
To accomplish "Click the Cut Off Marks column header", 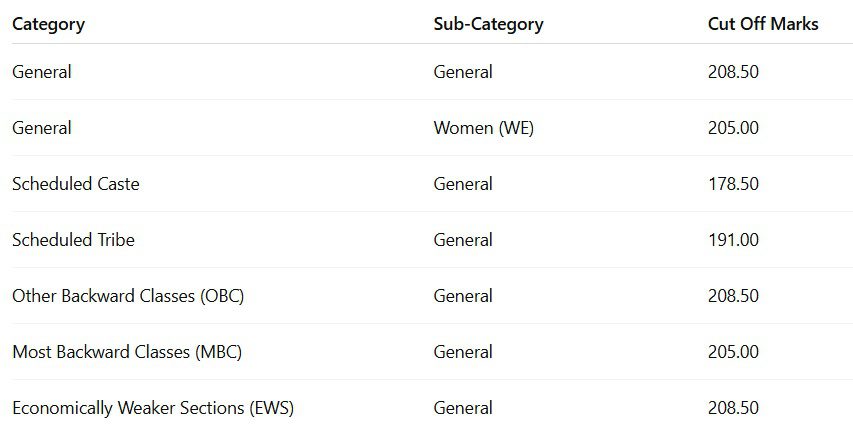I will click(763, 24).
